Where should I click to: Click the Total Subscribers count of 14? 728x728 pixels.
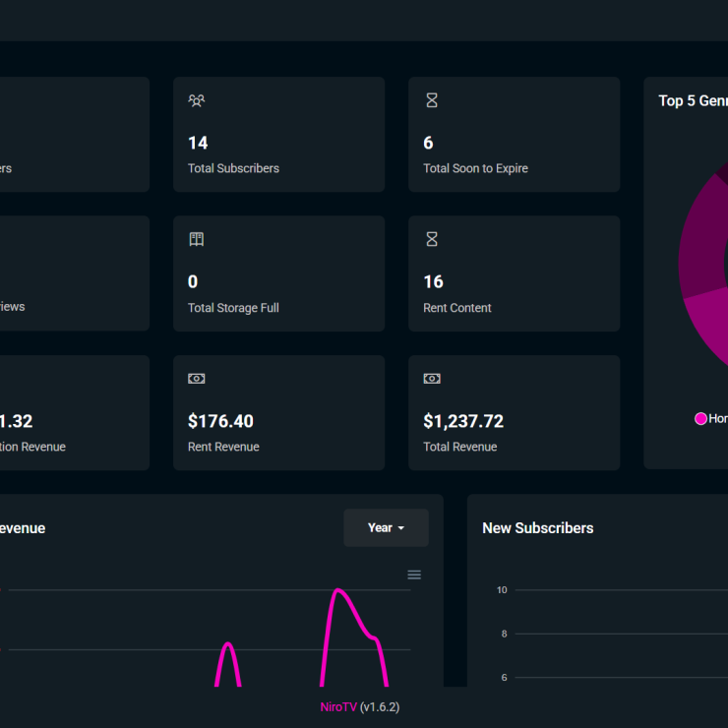198,143
